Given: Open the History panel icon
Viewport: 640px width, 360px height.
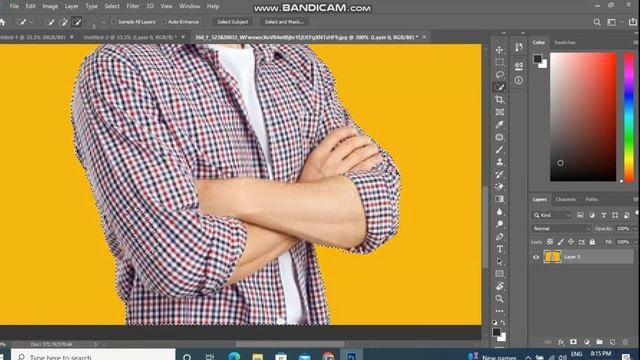Looking at the screenshot, I should tap(519, 47).
